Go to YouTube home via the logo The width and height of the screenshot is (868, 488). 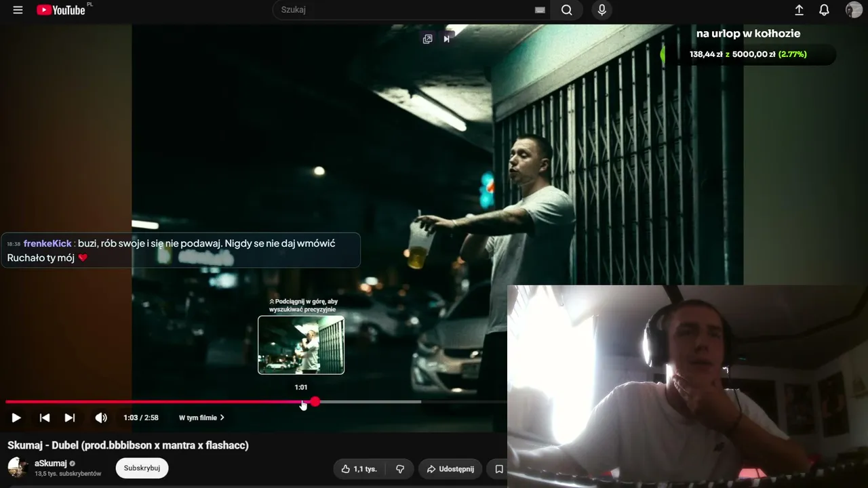[x=61, y=10]
